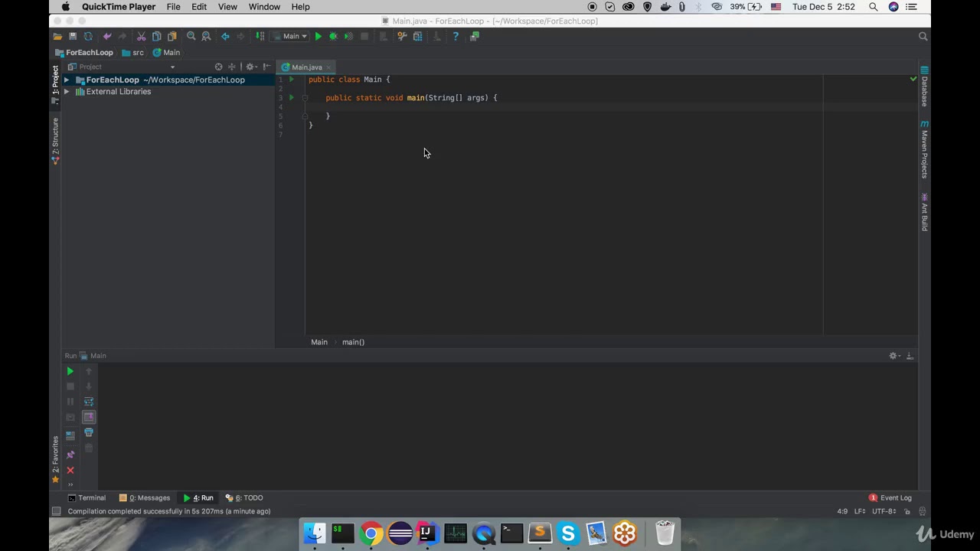Debug Main with the bug icon

pos(333,36)
